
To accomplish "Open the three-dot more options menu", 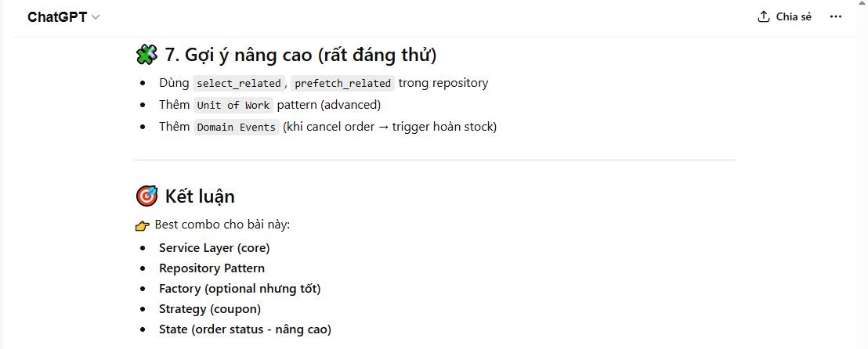I will point(836,16).
